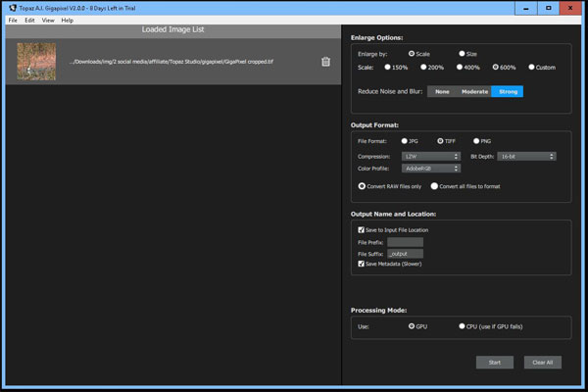Open the File menu

[13, 20]
